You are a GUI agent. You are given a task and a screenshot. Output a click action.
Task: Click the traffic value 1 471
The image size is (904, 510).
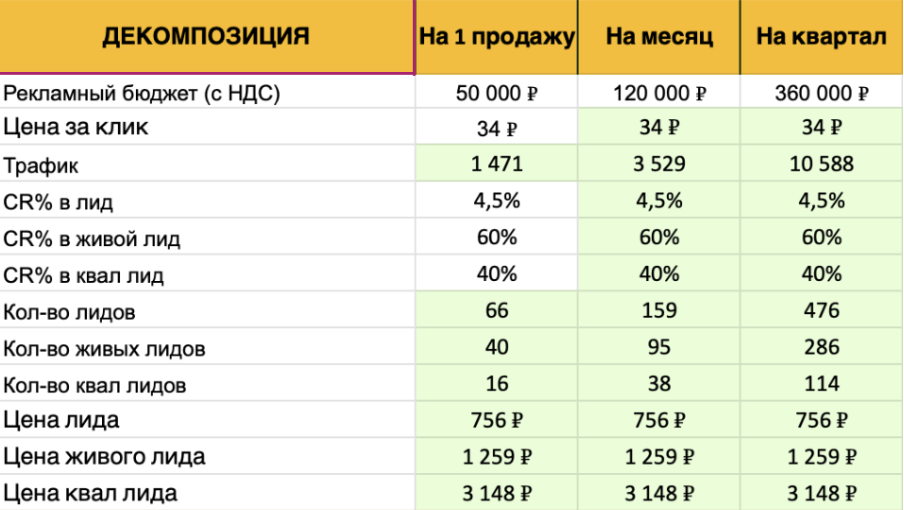(496, 165)
